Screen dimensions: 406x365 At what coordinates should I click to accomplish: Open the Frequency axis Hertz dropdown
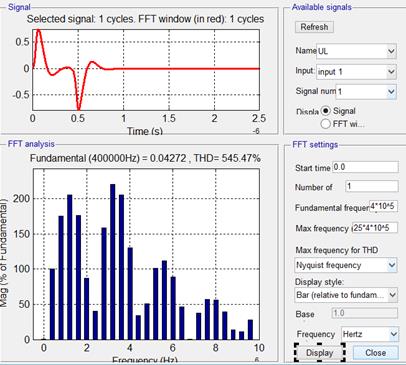[370, 334]
